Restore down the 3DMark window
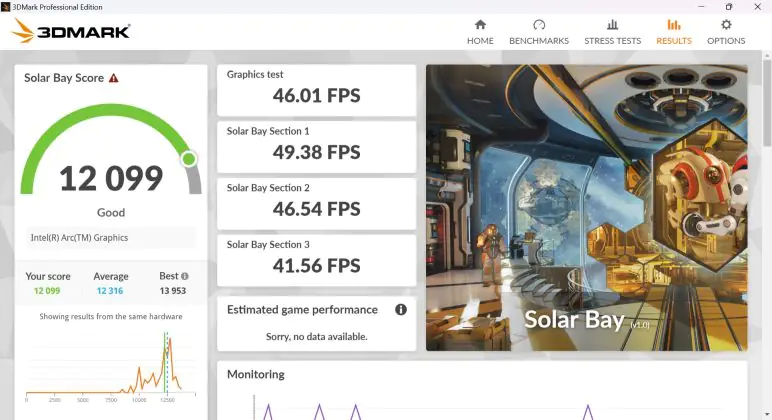The width and height of the screenshot is (772, 420). pos(729,7)
